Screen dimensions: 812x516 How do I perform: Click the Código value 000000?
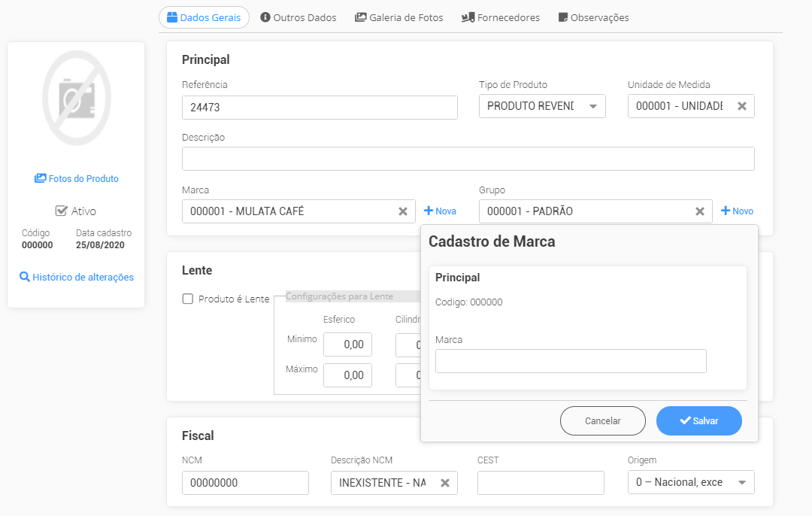point(38,245)
